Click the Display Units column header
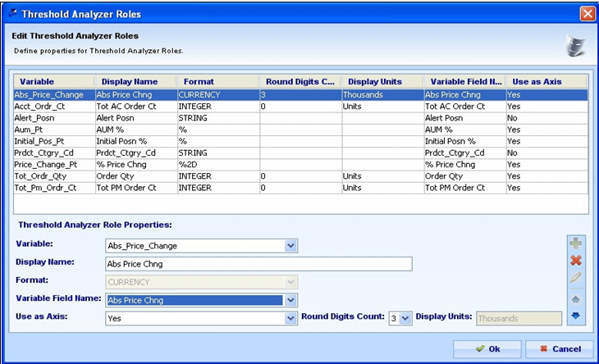599x364 pixels. 382,82
